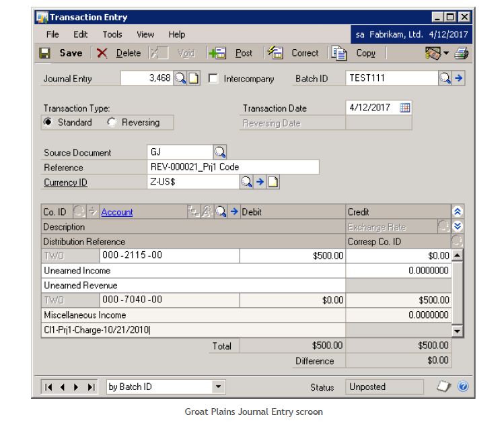Click the Copy button label
Image resolution: width=504 pixels, height=425 pixels.
pos(366,53)
